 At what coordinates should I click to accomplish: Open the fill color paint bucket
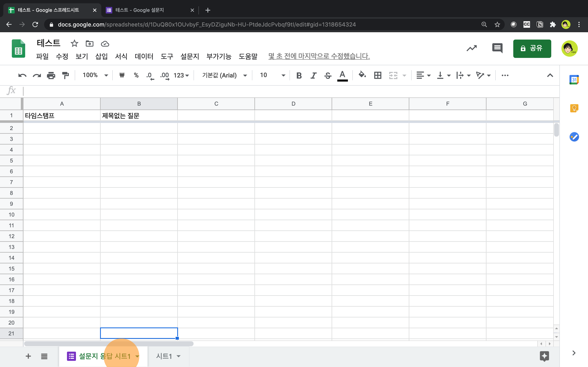click(362, 75)
